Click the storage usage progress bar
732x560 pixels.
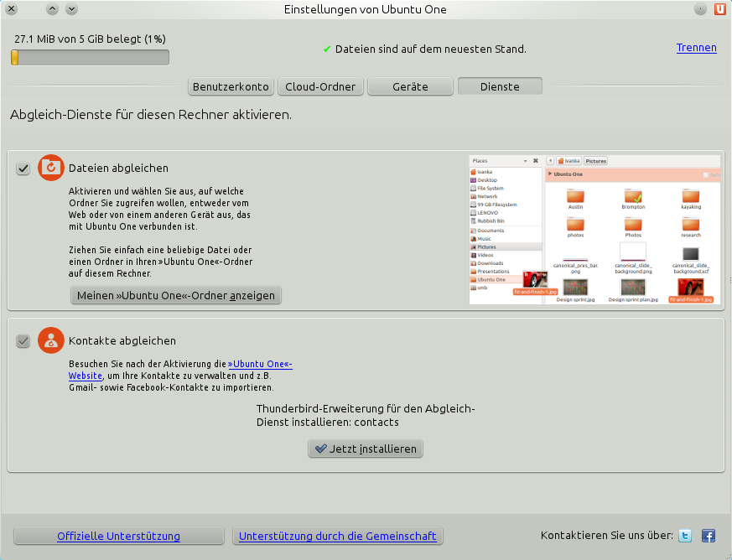coord(90,57)
